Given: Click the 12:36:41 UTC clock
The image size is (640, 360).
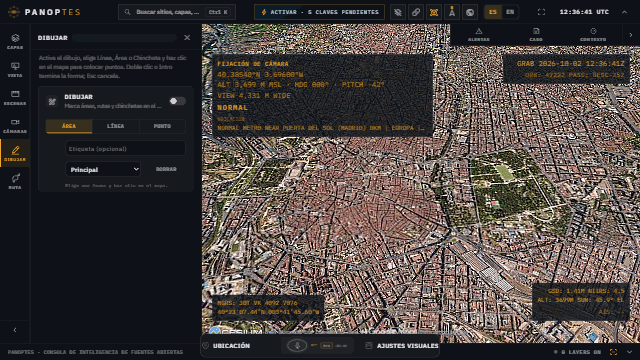Looking at the screenshot, I should pyautogui.click(x=584, y=12).
